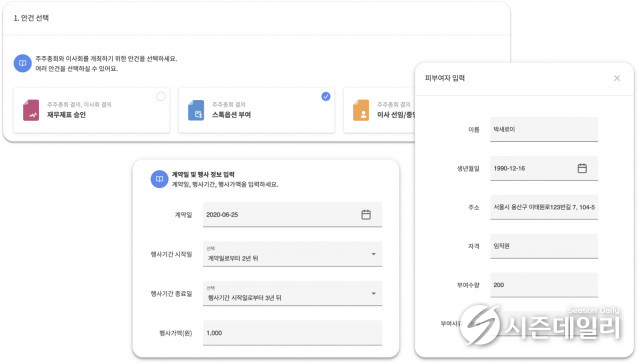
Task: Click the 재무제표 승인 card title text
Action: pyautogui.click(x=66, y=115)
